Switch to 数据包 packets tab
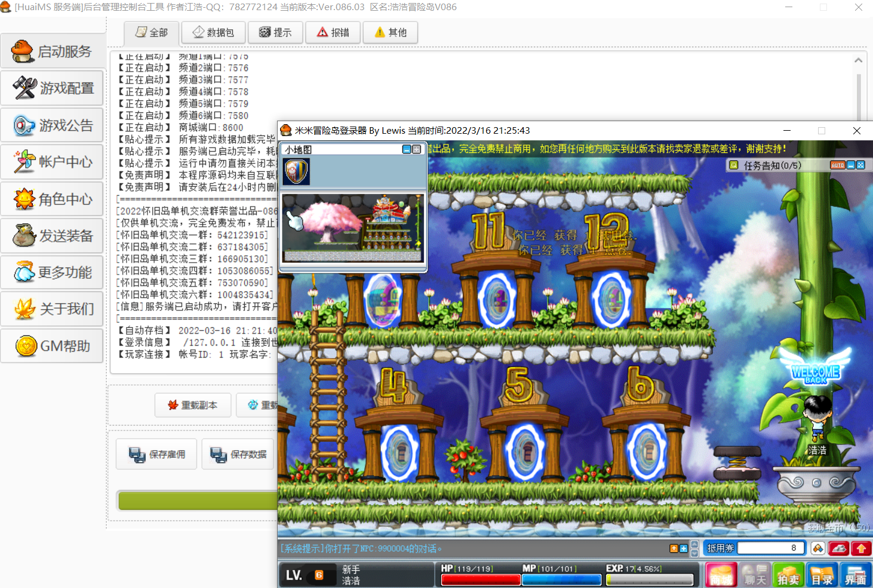The height and width of the screenshot is (588, 873). (213, 32)
